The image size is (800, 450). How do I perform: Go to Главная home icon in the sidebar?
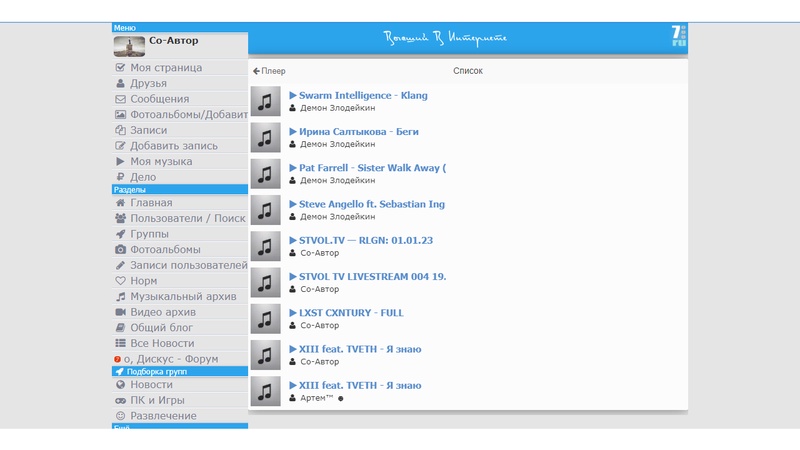point(121,203)
